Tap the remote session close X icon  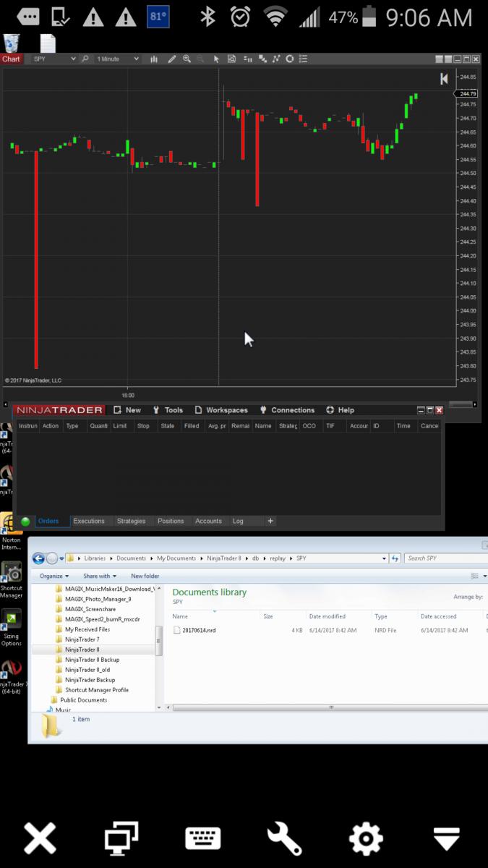point(40,838)
